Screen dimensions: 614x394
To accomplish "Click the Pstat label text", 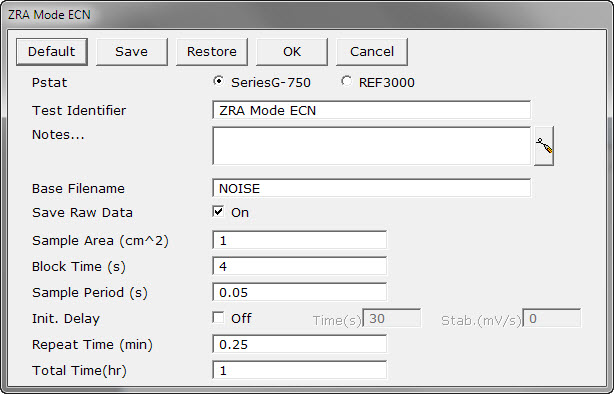I will click(49, 83).
